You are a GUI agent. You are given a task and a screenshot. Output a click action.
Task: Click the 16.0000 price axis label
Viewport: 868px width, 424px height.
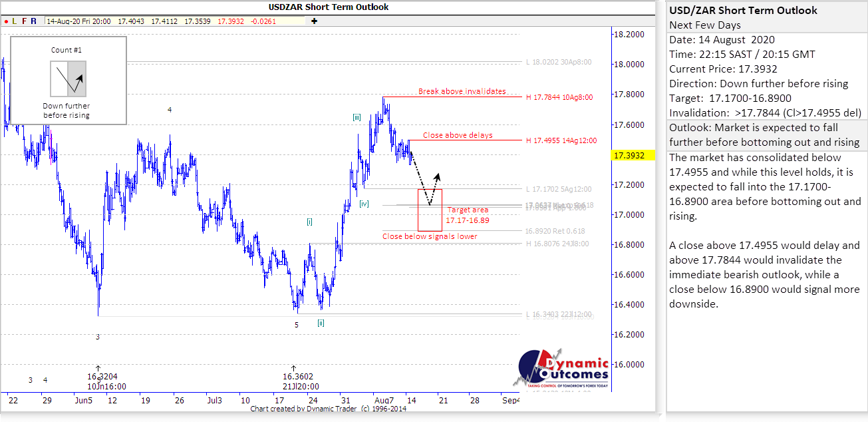coord(629,365)
